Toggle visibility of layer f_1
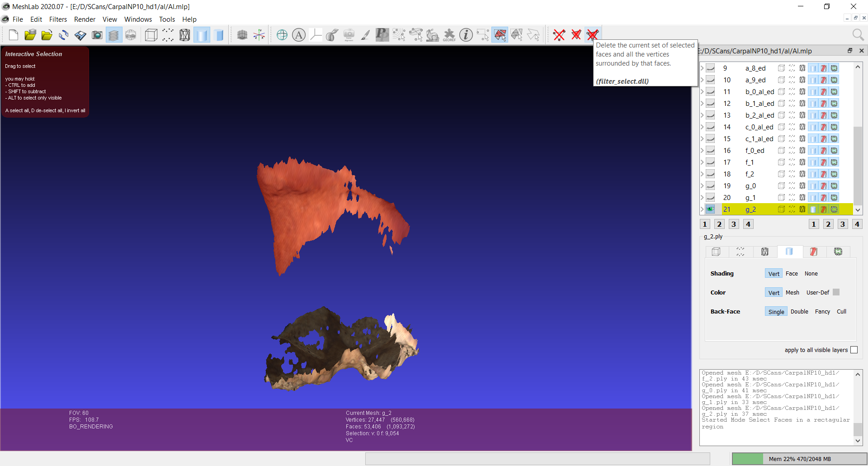Screen dimensions: 868x466 [710, 162]
